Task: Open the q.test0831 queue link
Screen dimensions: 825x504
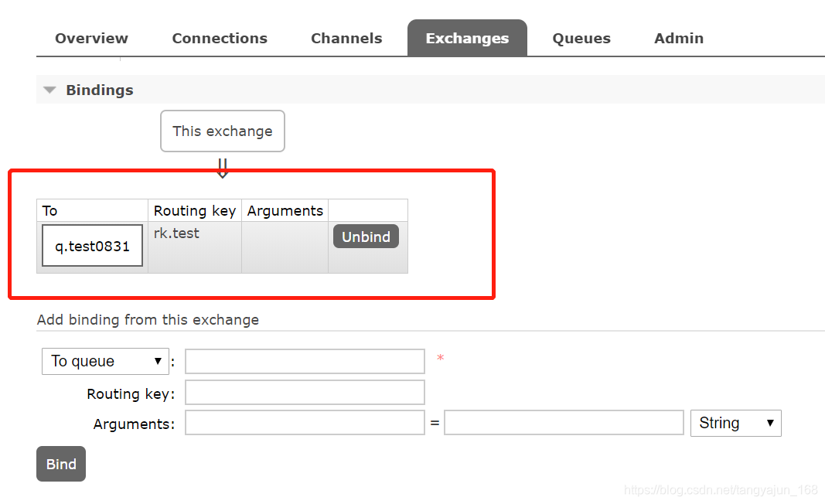Action: pos(92,246)
